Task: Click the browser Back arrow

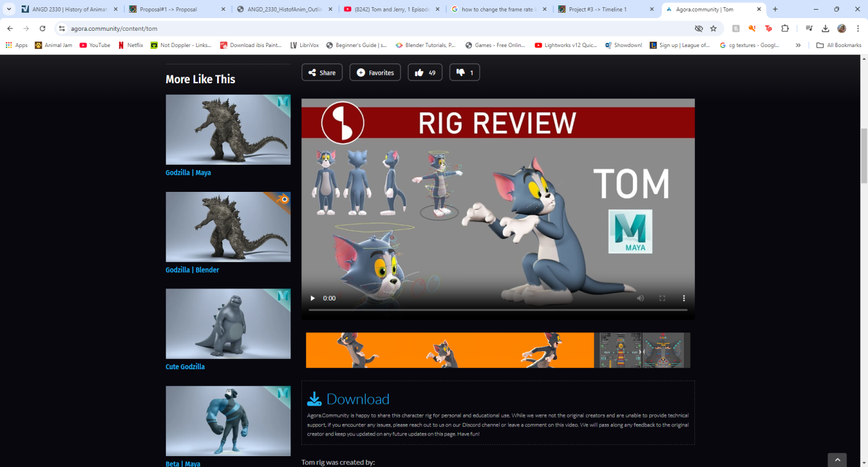Action: tap(10, 28)
